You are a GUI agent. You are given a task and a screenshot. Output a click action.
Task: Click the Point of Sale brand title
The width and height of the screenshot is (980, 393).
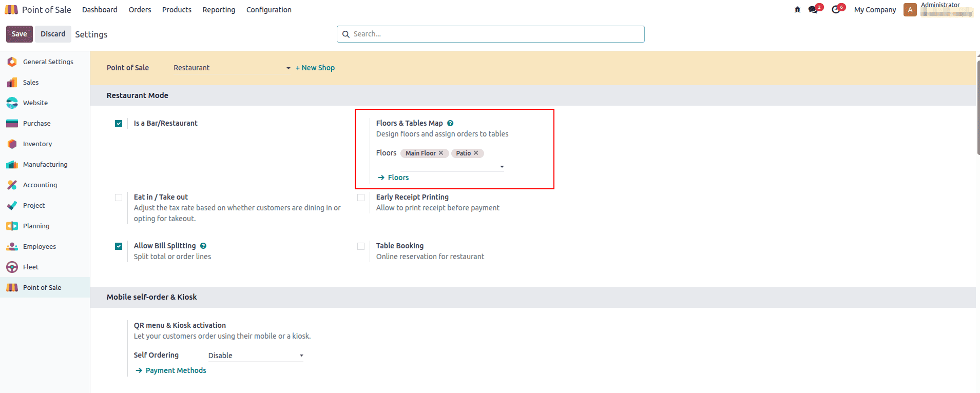tap(47, 10)
